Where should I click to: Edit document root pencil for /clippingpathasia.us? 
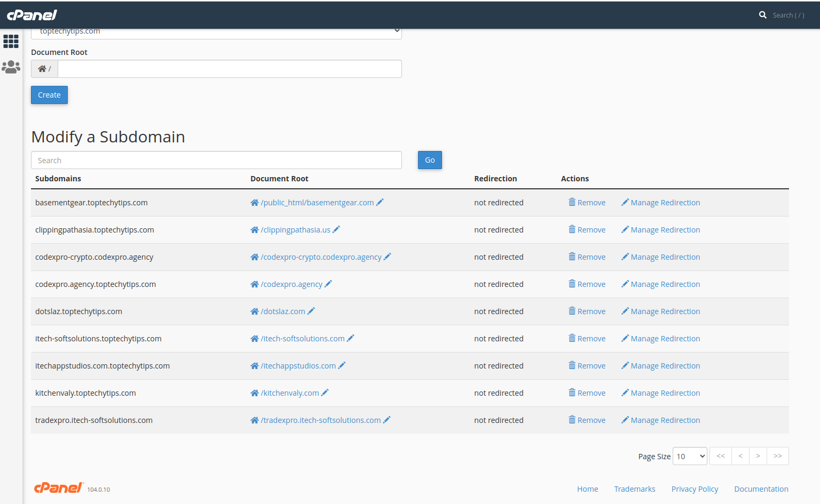[x=336, y=229]
